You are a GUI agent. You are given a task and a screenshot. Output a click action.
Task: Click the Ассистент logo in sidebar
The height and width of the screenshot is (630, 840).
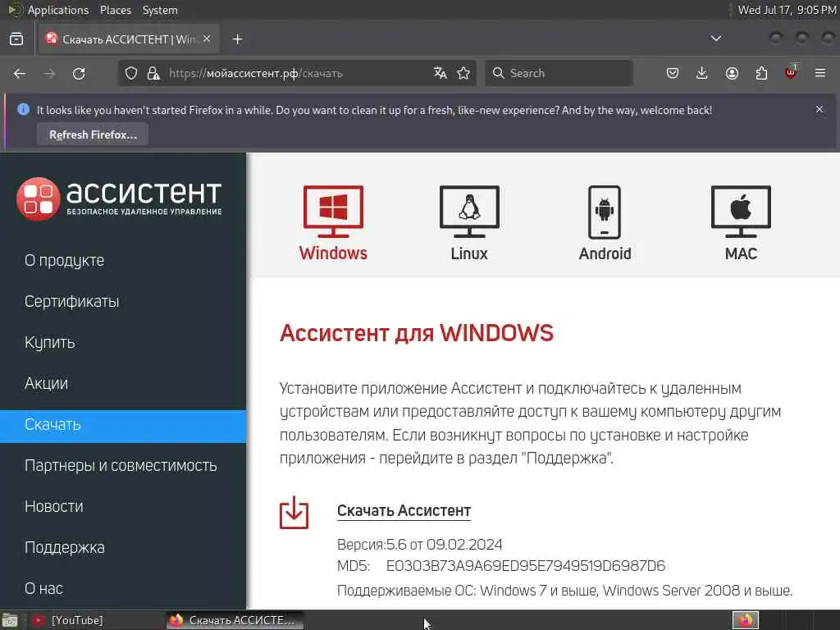[119, 199]
